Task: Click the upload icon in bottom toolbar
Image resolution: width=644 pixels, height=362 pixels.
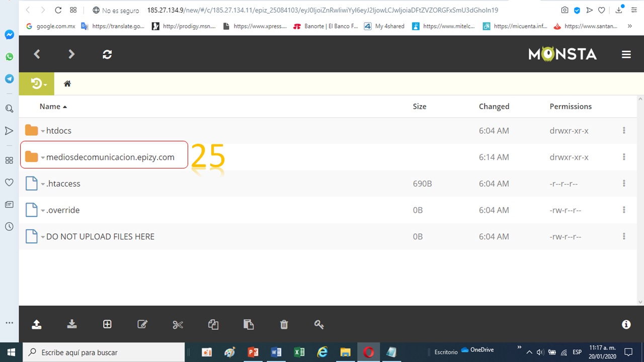Action: [37, 324]
